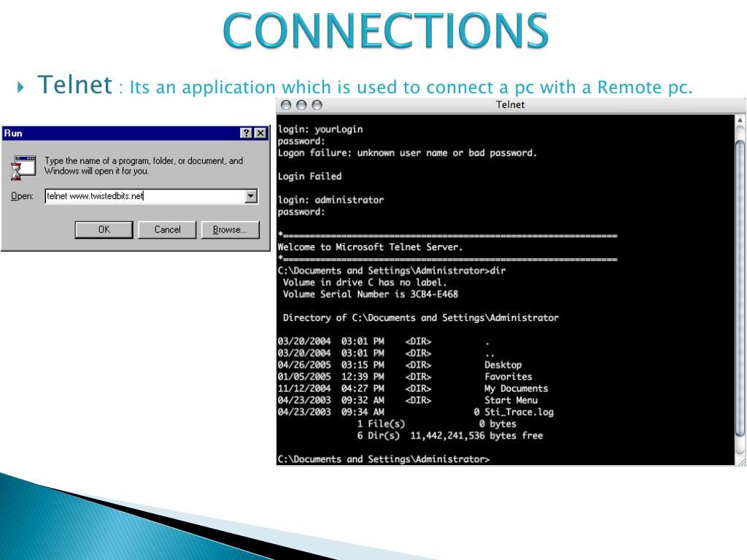The width and height of the screenshot is (747, 560).
Task: Click the Telnet vertical scrollbar thumb
Action: click(740, 289)
